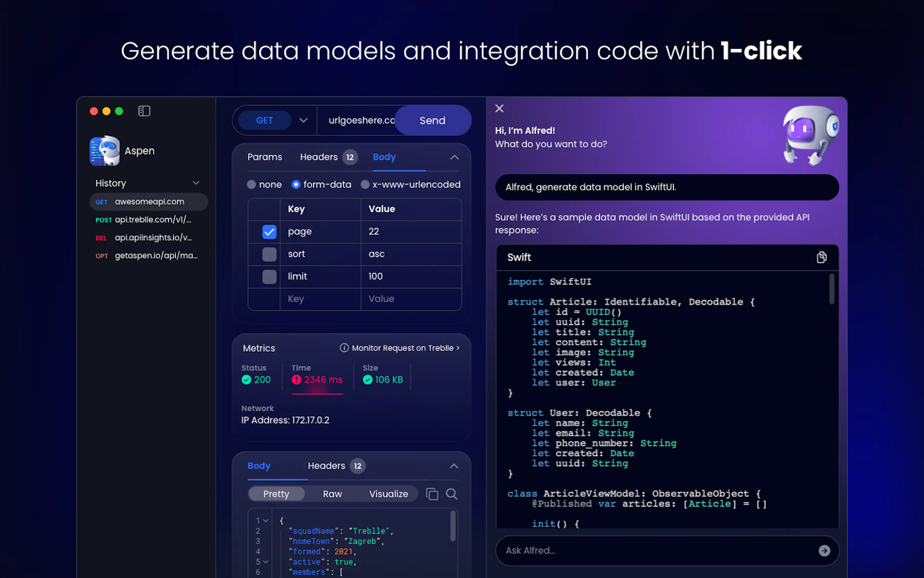Screen dimensions: 924x578
Task: Search in response body
Action: [x=451, y=494]
